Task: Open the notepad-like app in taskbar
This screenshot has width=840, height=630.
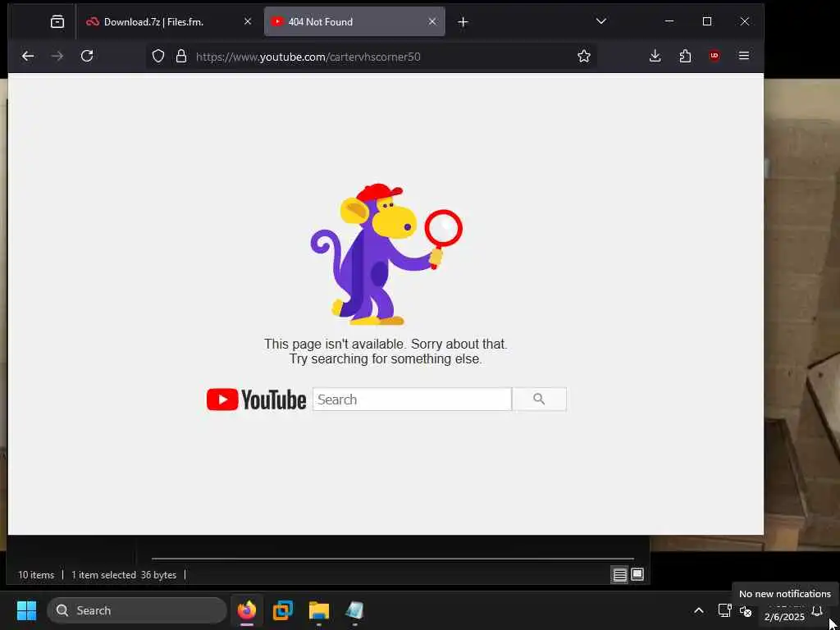Action: [354, 610]
